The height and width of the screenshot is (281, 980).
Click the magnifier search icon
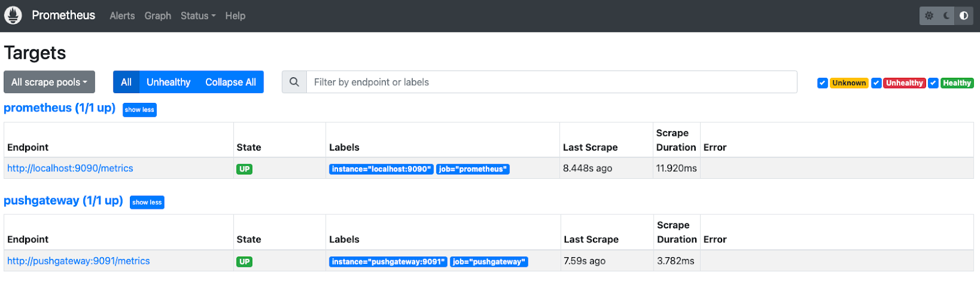coord(294,82)
